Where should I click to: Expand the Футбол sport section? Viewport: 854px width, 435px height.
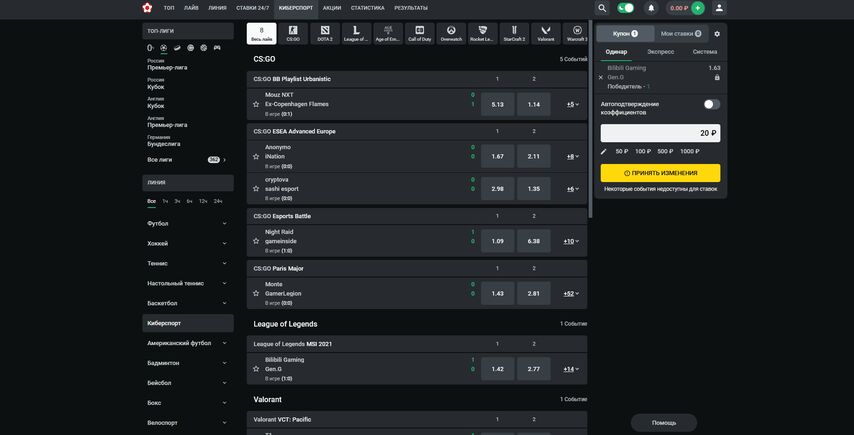187,224
